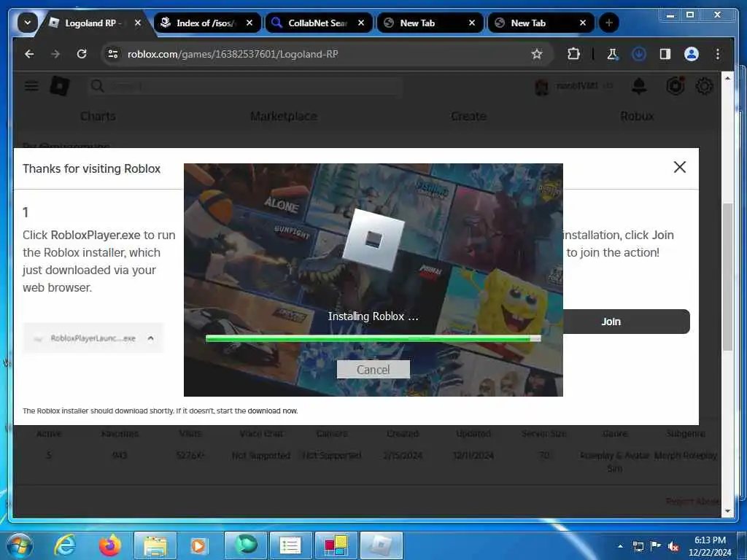
Task: Close the Index of /isos tab
Action: point(249,23)
